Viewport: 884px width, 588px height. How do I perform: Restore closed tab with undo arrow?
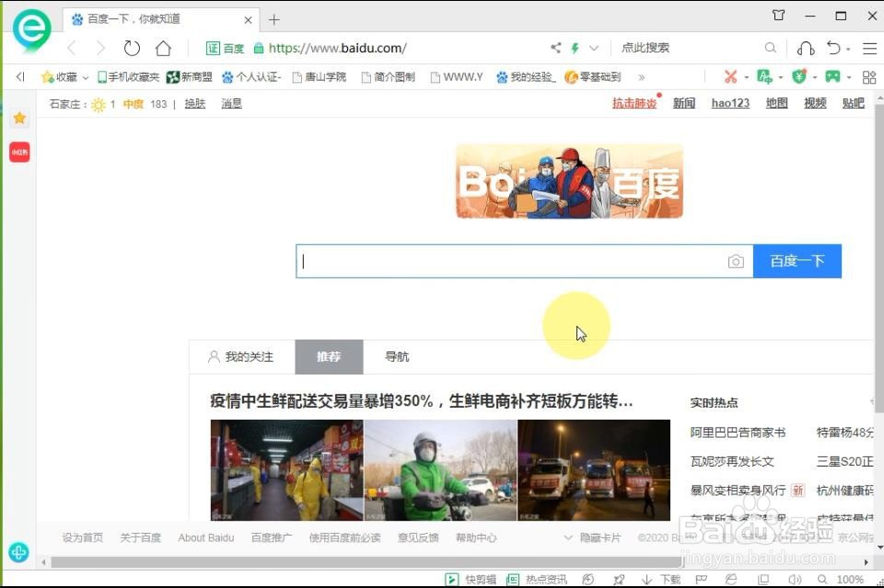click(834, 49)
